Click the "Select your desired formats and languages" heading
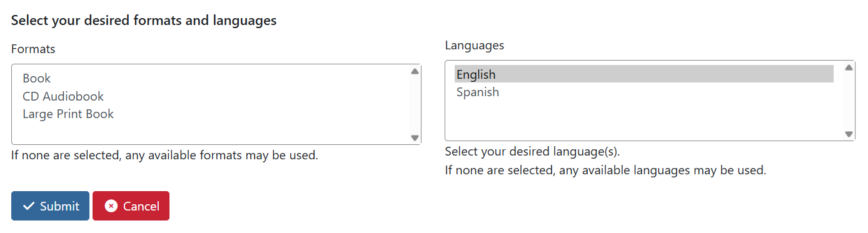Viewport: 868px width, 233px height. (144, 21)
